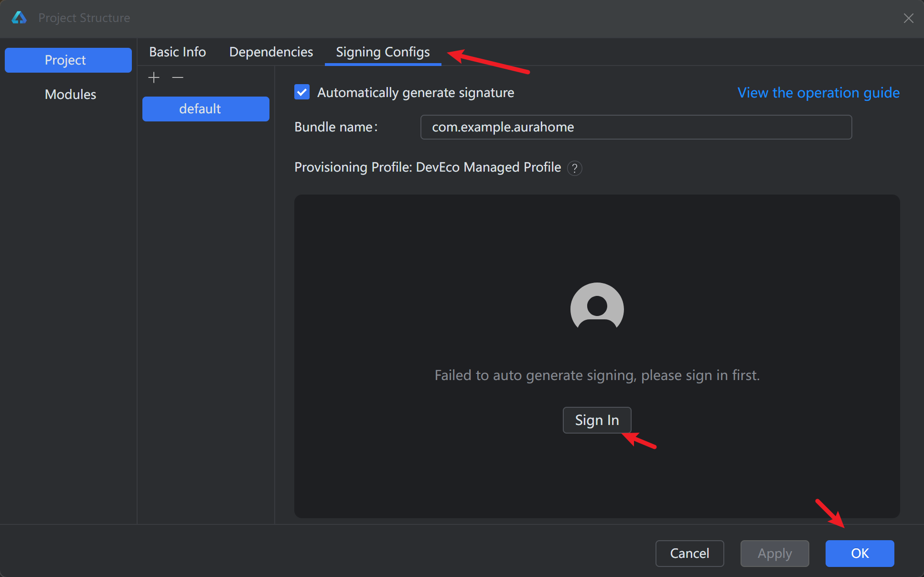
Task: Select Project in the left sidebar
Action: tap(68, 60)
